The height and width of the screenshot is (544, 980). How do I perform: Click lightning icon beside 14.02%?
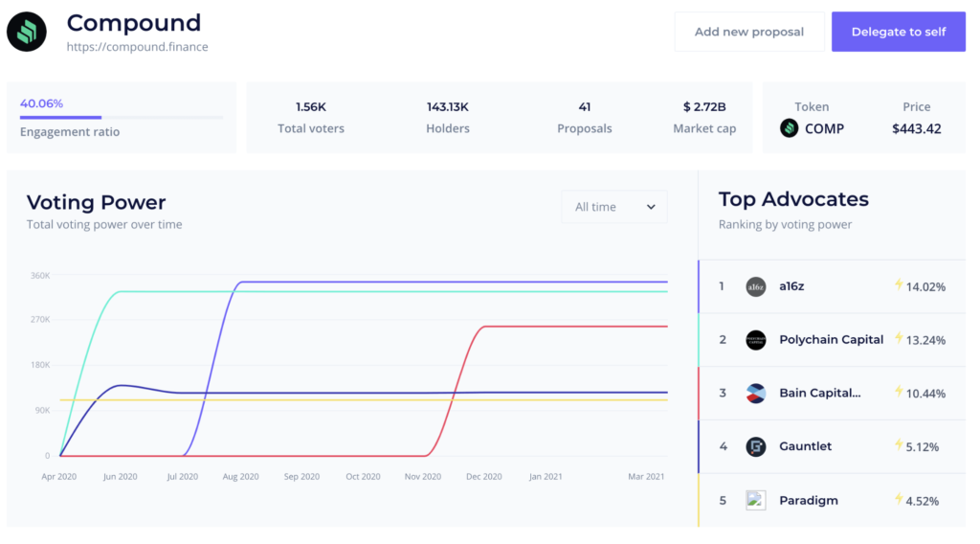899,285
